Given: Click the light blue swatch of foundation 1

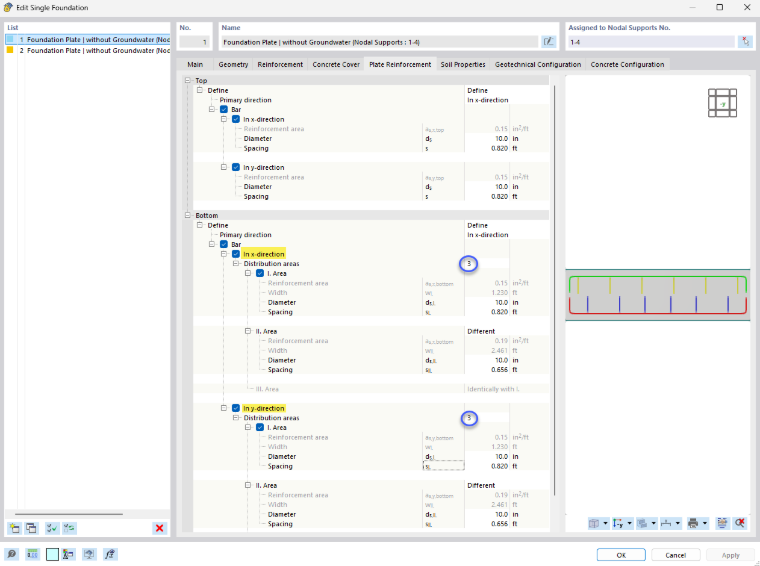Looking at the screenshot, I should (10, 39).
